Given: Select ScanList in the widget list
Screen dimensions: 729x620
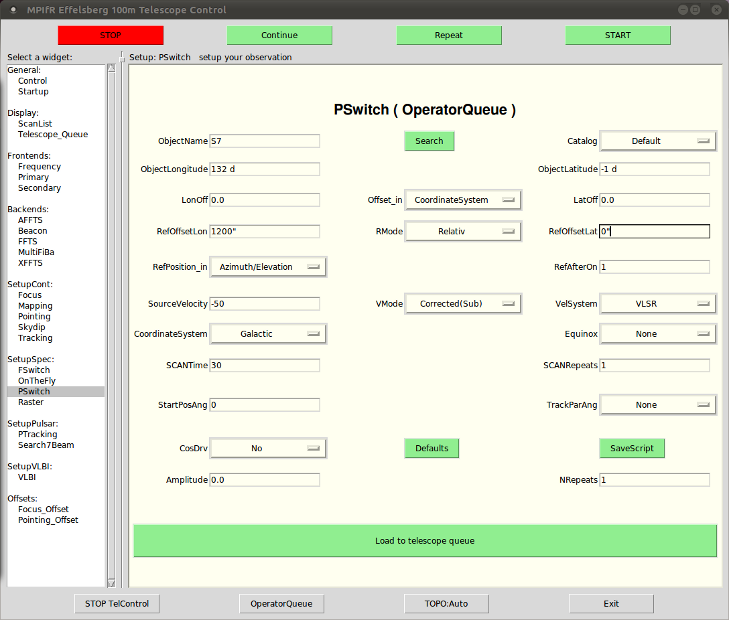Looking at the screenshot, I should pos(35,124).
